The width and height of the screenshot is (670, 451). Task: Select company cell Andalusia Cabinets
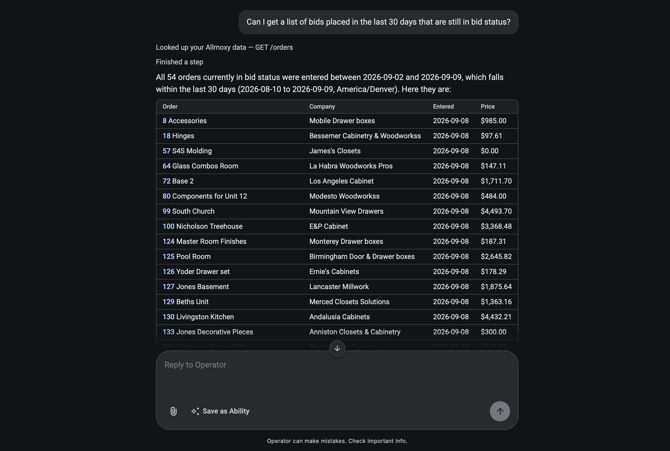pos(340,317)
